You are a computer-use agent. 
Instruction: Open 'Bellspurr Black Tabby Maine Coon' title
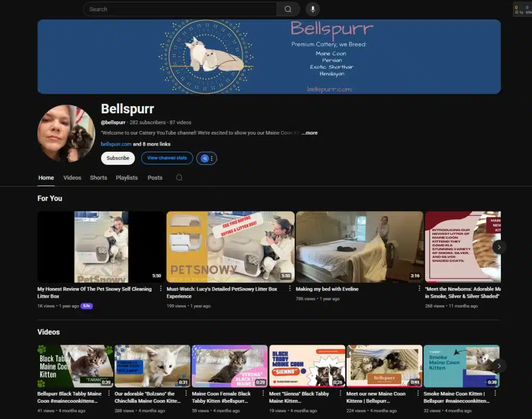pyautogui.click(x=70, y=397)
